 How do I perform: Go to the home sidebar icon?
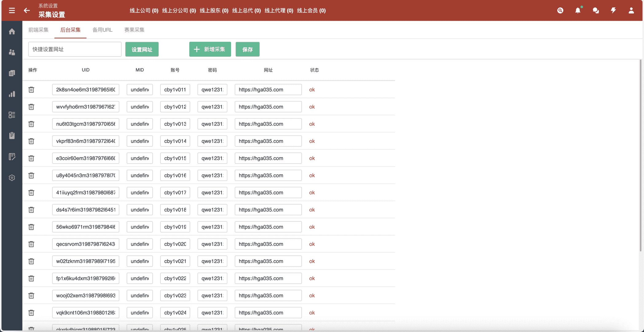(12, 31)
